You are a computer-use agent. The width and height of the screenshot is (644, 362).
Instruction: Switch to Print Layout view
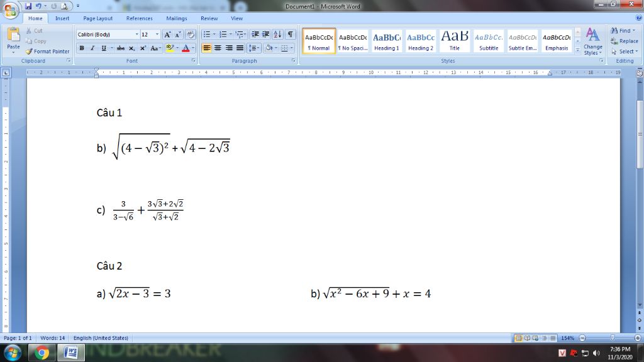coord(519,338)
